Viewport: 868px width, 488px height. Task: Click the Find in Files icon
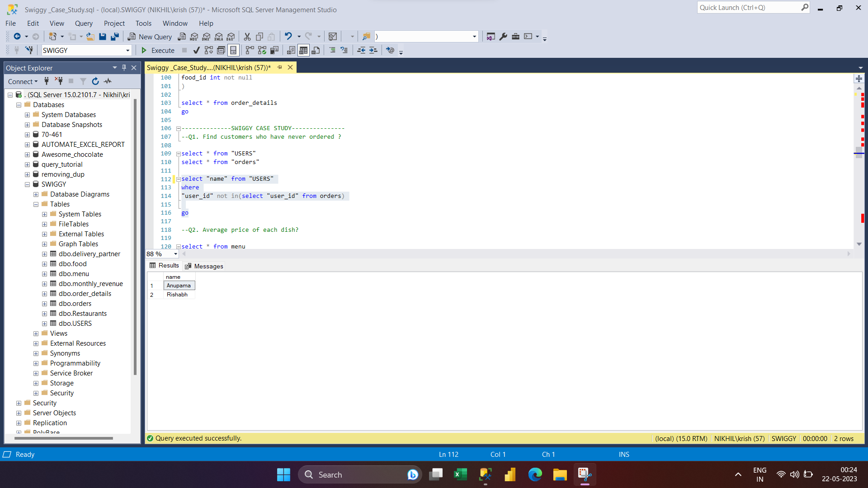(x=366, y=37)
